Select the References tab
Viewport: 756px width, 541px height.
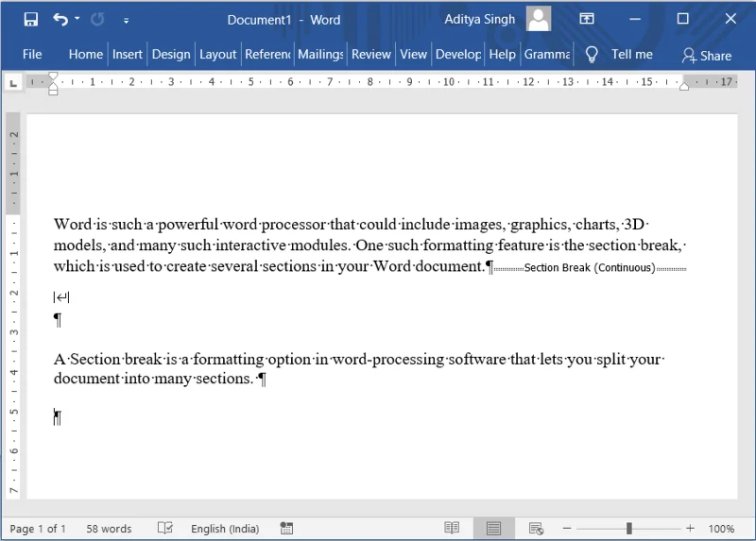(x=267, y=54)
